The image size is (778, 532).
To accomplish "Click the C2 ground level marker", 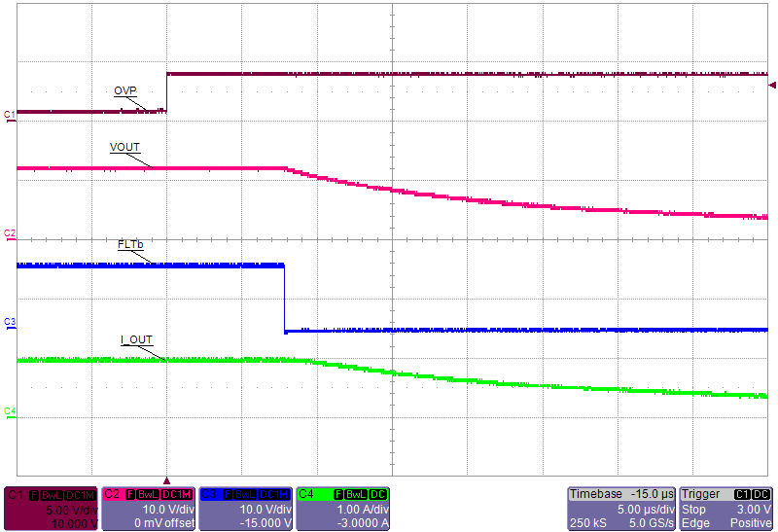I will 9,233.
